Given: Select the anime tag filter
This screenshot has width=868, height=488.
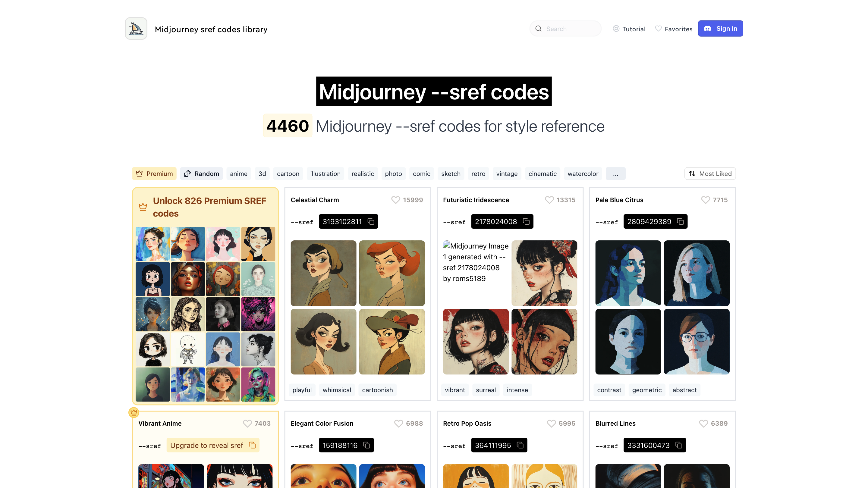Looking at the screenshot, I should (x=239, y=174).
